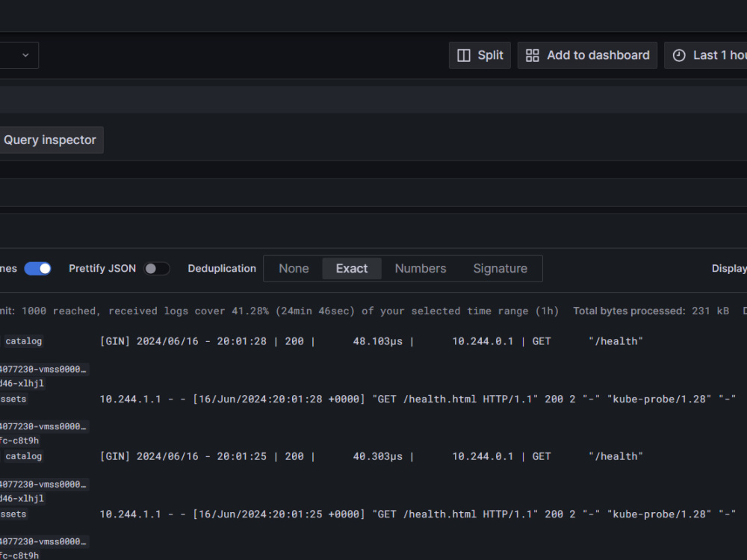747x560 pixels.
Task: Click the Split panel icon
Action: tap(464, 55)
